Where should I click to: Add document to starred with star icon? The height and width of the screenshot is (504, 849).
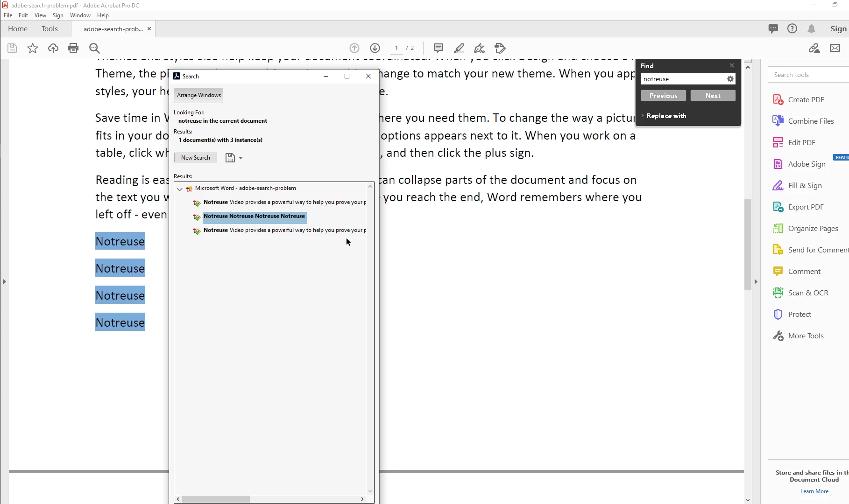[33, 48]
